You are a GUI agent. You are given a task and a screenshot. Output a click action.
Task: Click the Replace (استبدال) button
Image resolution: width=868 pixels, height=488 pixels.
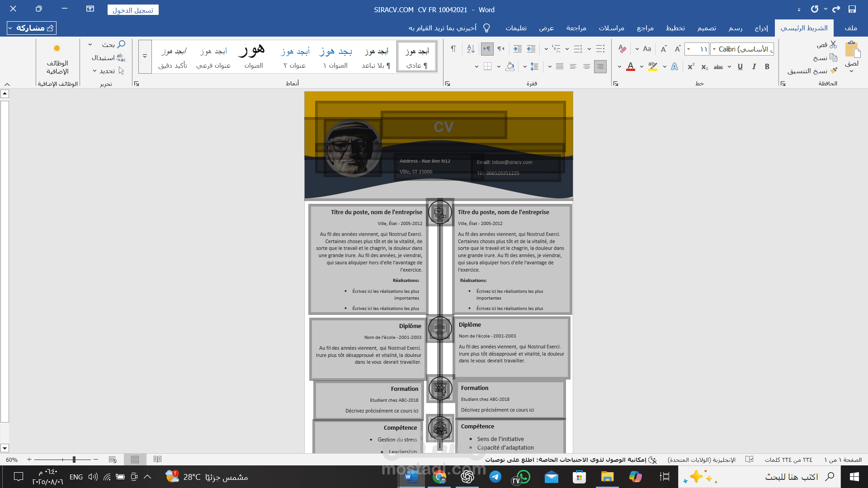108,58
